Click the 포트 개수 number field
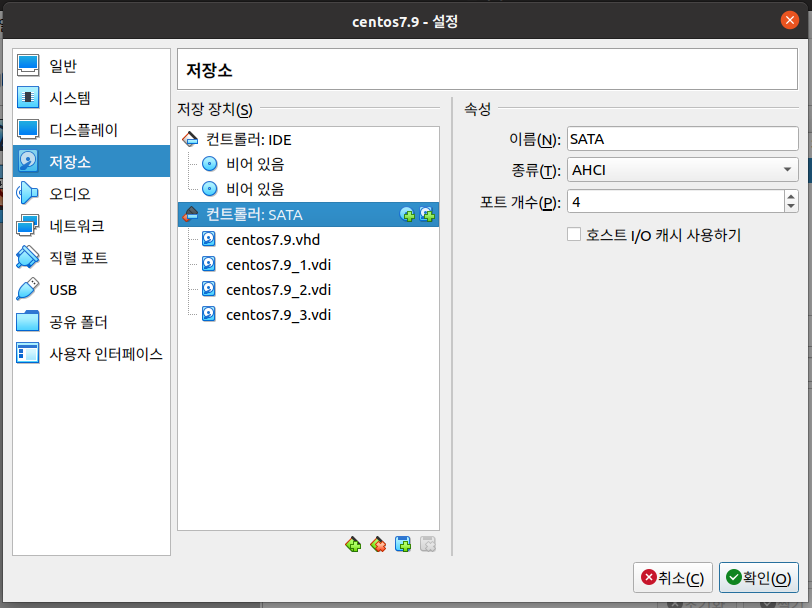The height and width of the screenshot is (608, 812). (676, 201)
